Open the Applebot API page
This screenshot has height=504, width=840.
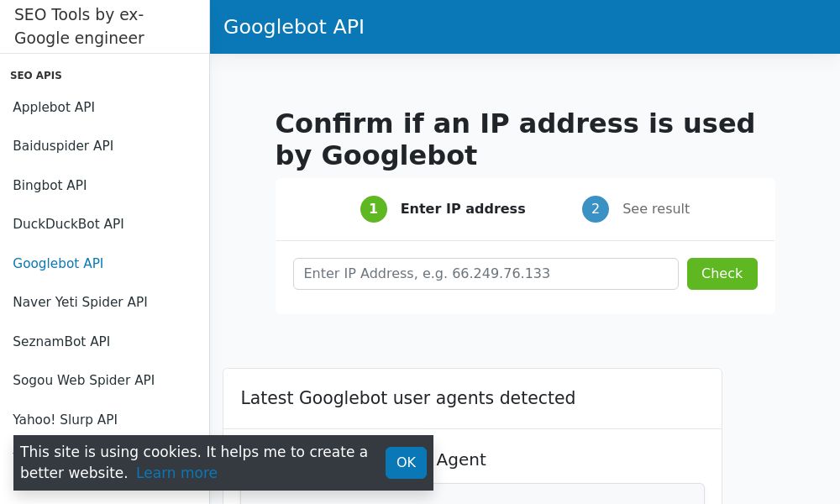point(54,108)
